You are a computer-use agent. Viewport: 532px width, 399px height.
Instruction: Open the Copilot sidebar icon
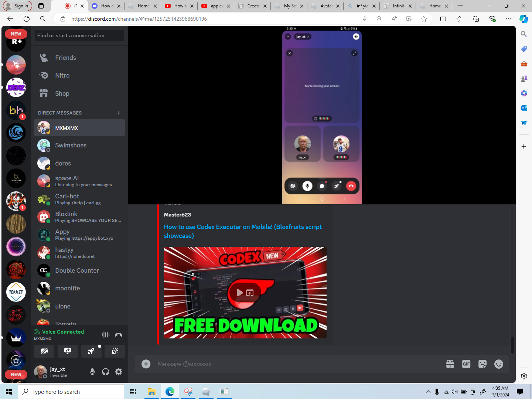click(x=524, y=19)
